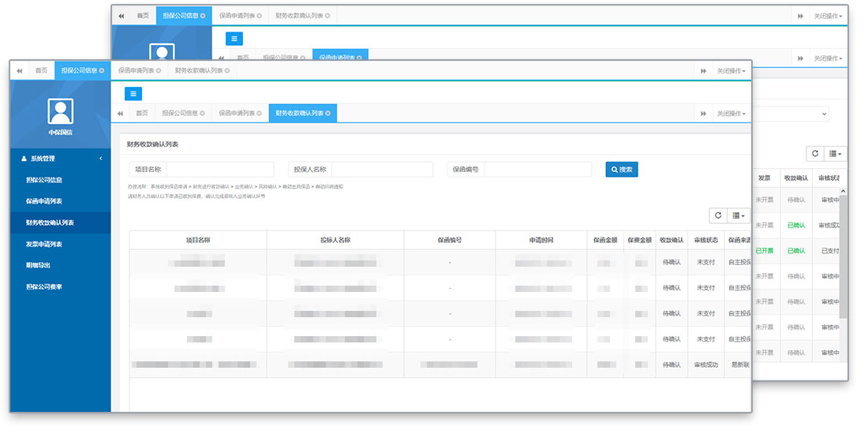Switch to 首页 tab in front window's outer bar
Screen dimensions: 868x434
42,71
